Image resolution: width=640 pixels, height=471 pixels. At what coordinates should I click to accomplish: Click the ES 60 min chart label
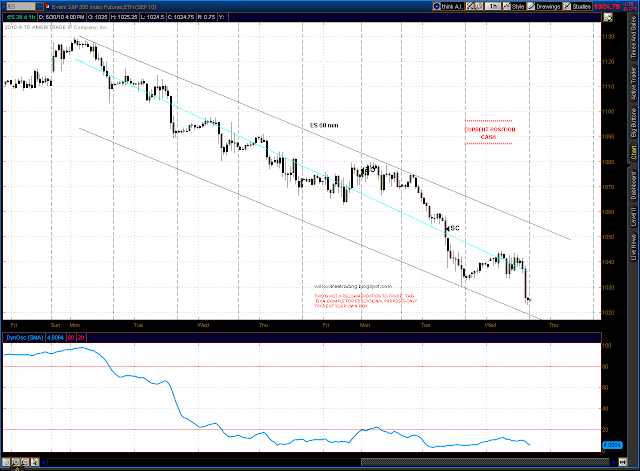tap(324, 125)
